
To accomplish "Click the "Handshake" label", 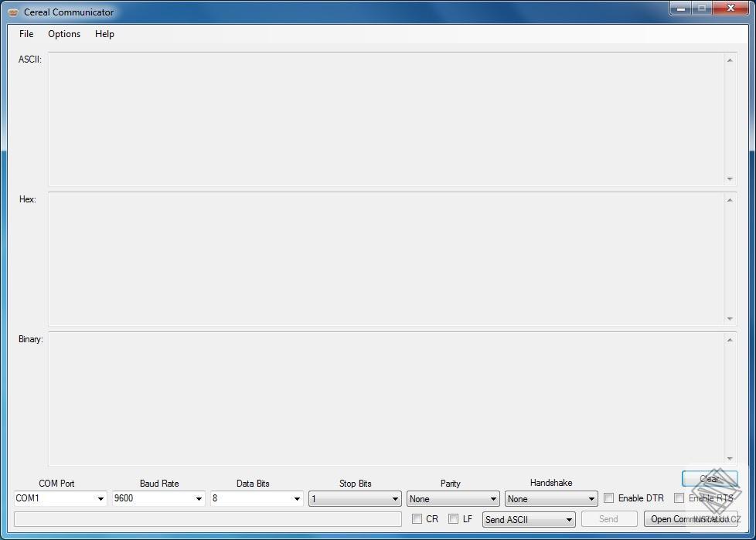I will 551,483.
